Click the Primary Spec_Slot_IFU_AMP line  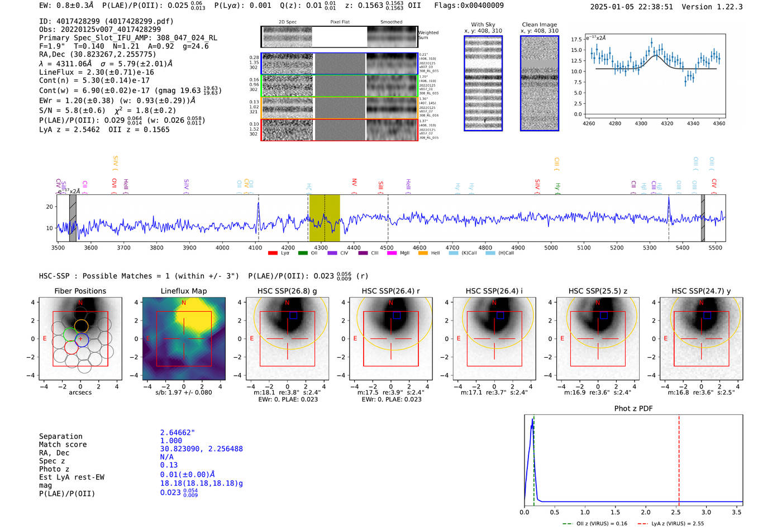tap(128, 37)
